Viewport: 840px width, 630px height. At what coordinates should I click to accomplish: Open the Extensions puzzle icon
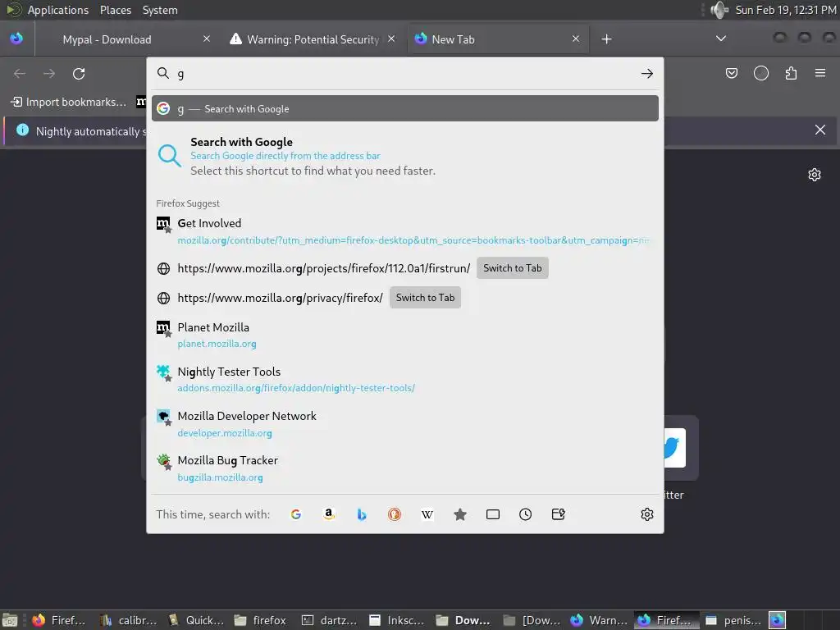[x=791, y=73]
